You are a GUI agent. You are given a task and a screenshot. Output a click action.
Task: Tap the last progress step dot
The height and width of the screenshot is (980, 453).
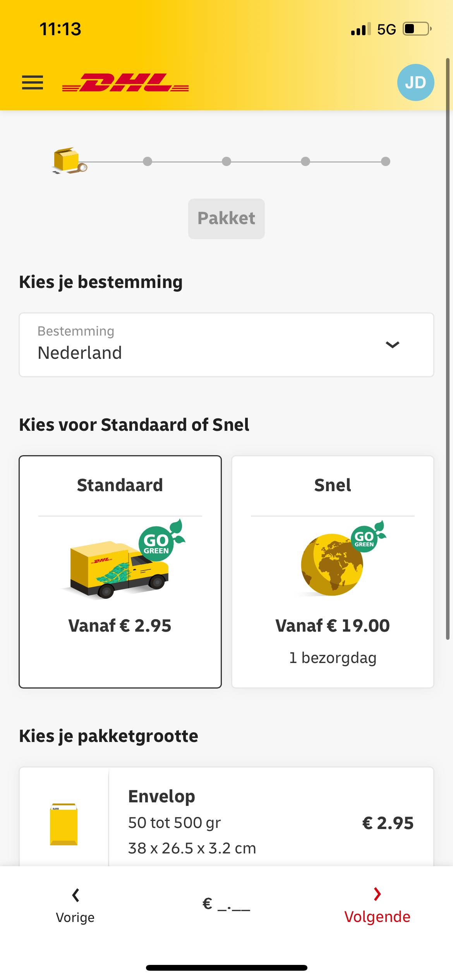(x=385, y=161)
